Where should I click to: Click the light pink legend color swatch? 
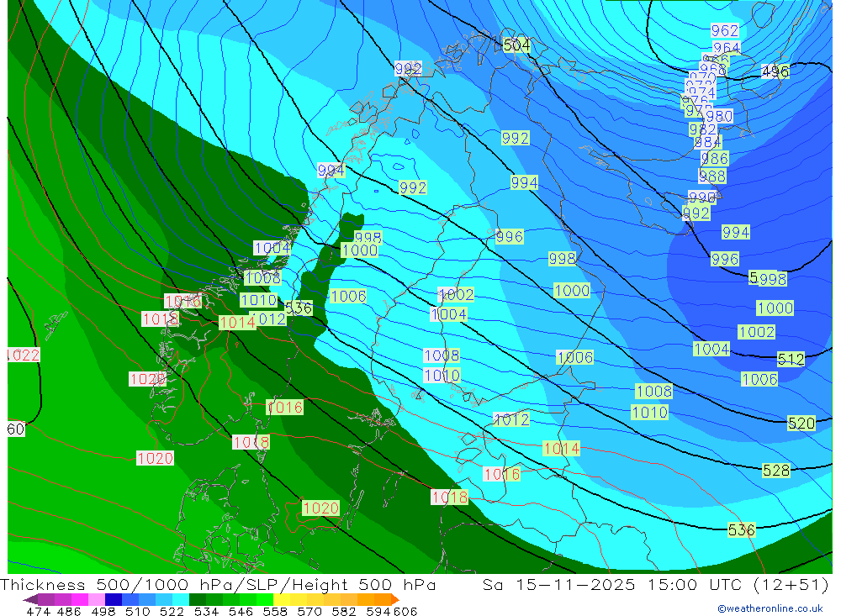[x=97, y=599]
